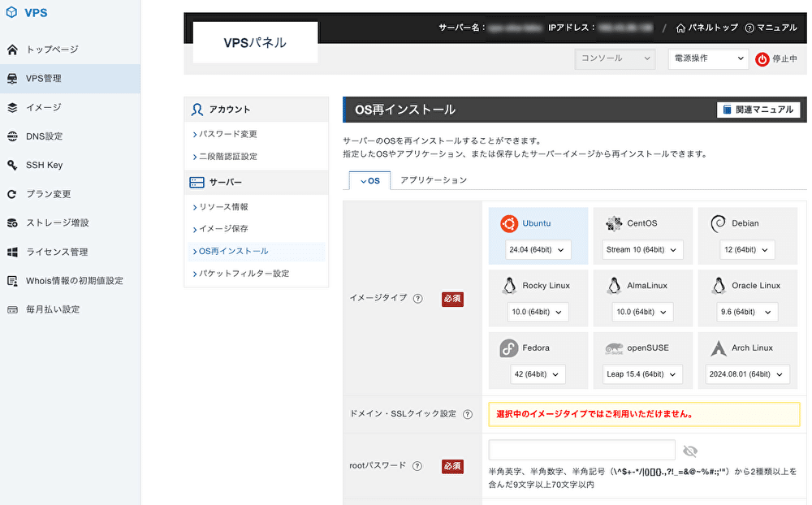The height and width of the screenshot is (505, 812).
Task: Open the Ubuntu version dropdown
Action: 538,249
